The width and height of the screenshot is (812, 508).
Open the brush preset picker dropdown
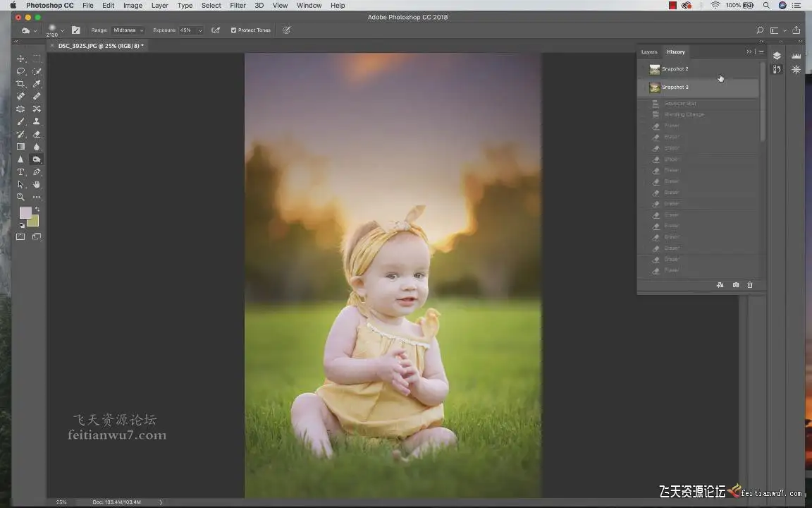pos(62,30)
